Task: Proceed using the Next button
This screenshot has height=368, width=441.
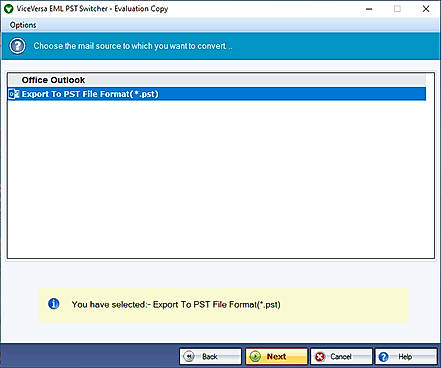Action: [276, 357]
